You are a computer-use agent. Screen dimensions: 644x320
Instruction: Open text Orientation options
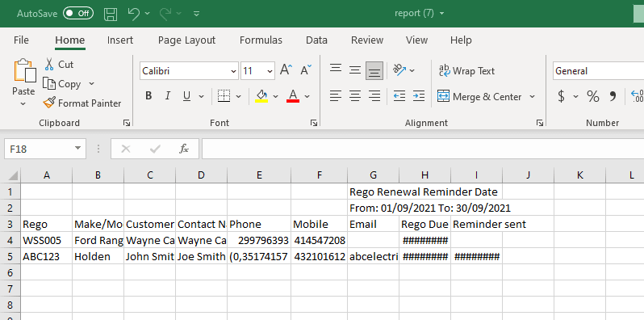404,70
